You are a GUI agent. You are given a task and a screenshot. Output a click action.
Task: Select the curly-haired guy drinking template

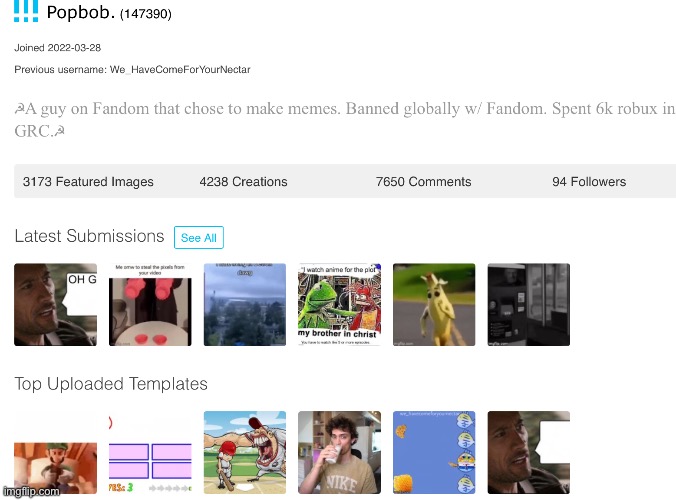(x=339, y=452)
